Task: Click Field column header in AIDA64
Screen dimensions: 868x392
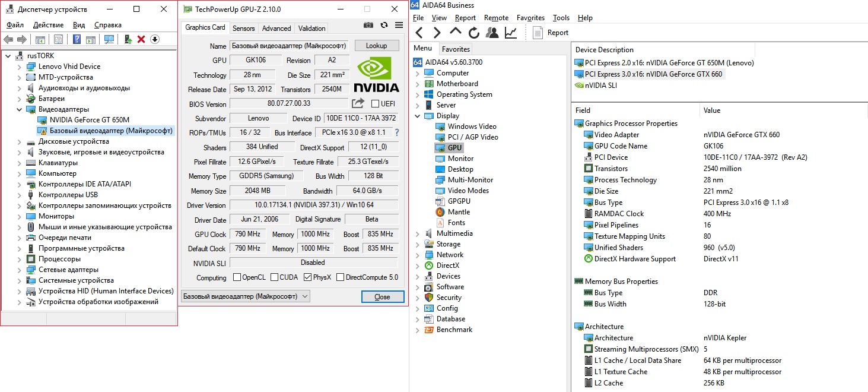Action: [636, 110]
